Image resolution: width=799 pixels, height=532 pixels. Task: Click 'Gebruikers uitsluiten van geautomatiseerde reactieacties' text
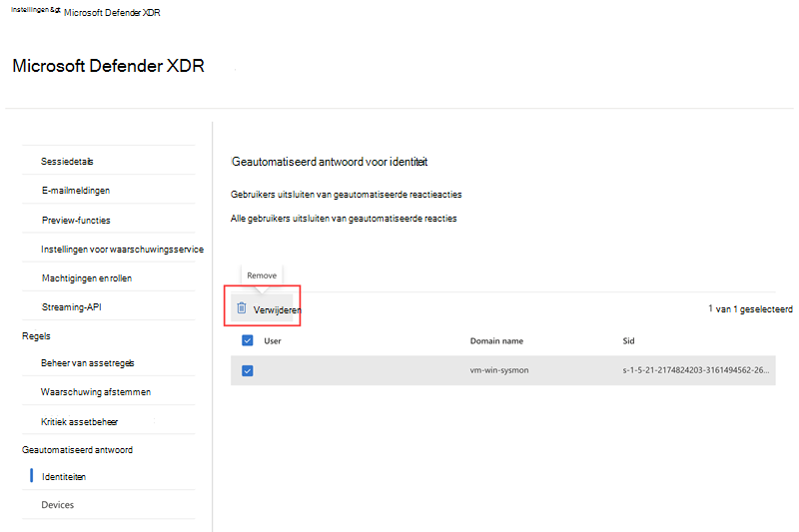[346, 195]
